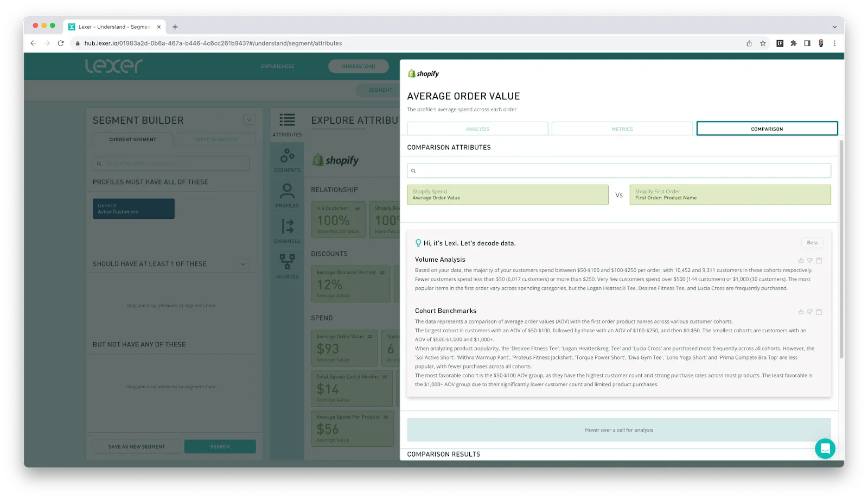Open the Attributes sidebar panel
868x499 pixels.
pos(287,125)
